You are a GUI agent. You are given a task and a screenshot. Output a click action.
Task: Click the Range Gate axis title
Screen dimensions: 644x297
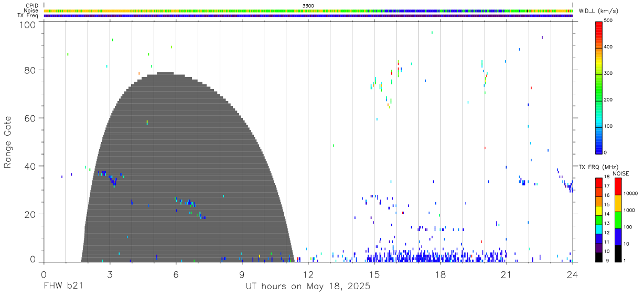pos(8,142)
